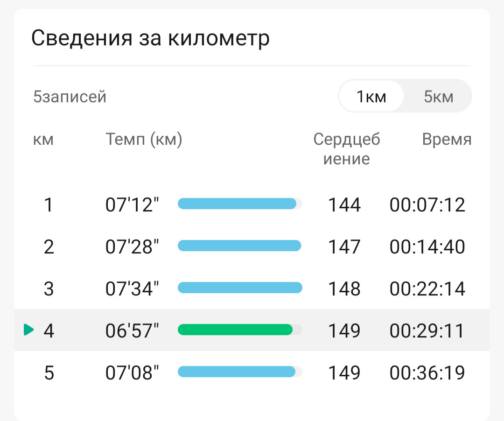Click the 00:36:19 cumulative time
Viewport: 504px width, 421px height.
427,372
